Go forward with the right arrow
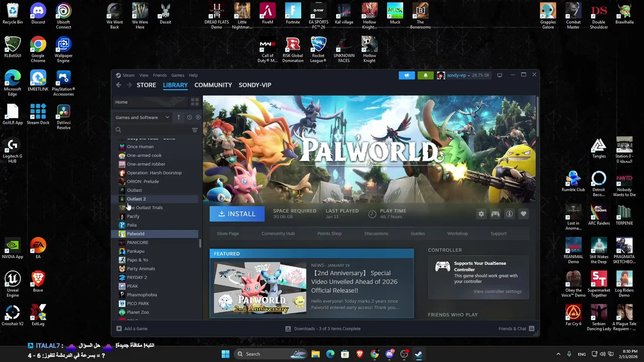This screenshot has height=362, width=644. click(x=129, y=85)
